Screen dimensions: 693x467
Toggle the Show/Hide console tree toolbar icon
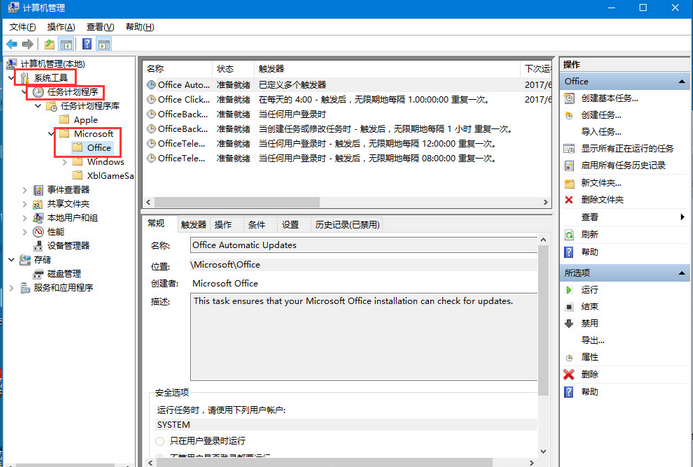tap(66, 44)
